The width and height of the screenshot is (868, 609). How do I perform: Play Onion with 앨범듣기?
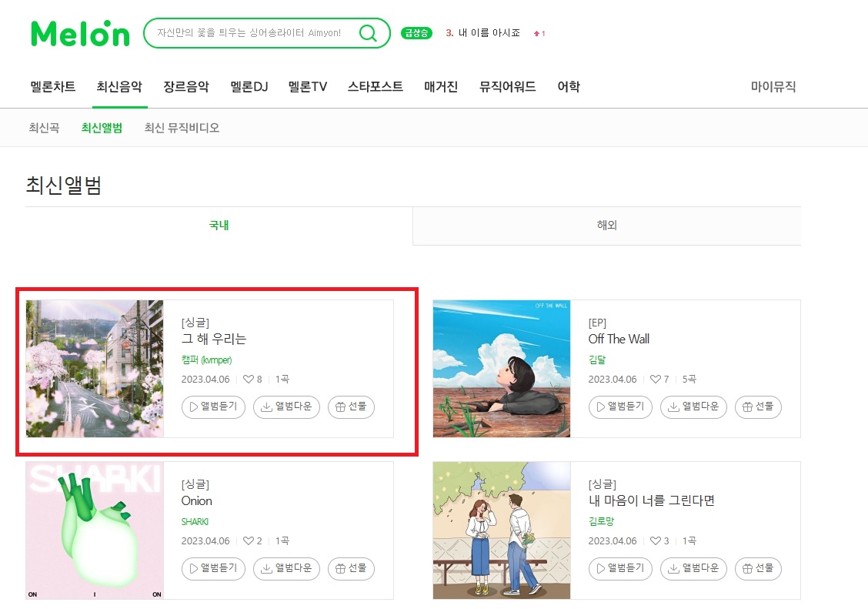(x=213, y=569)
